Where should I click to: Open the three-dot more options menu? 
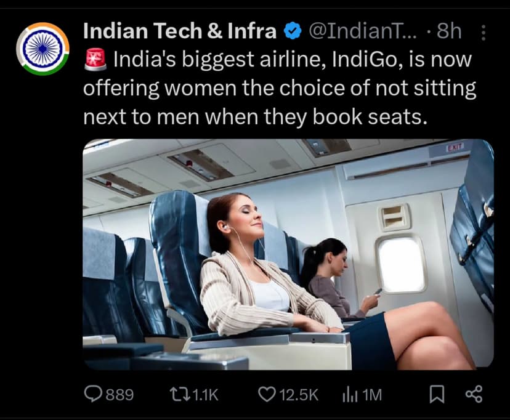click(484, 33)
